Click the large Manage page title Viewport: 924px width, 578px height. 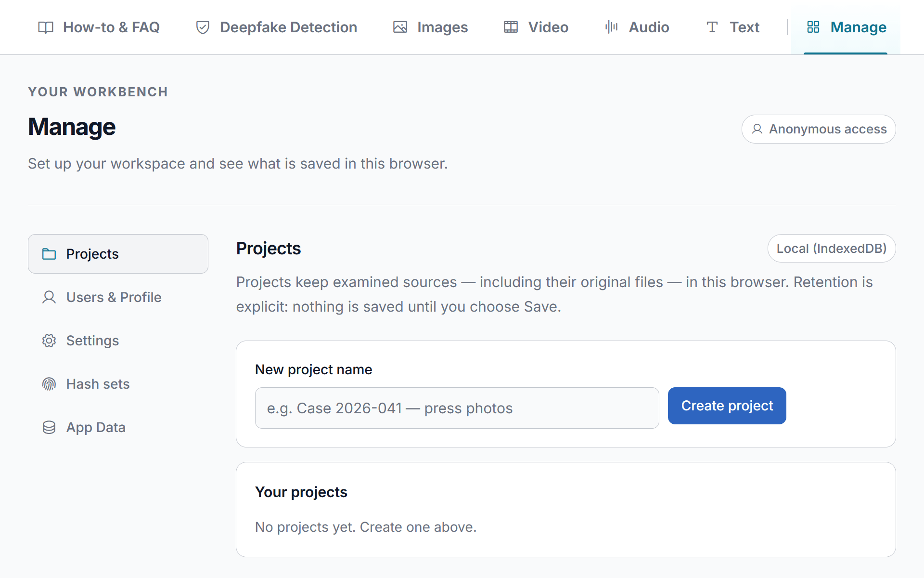[72, 127]
